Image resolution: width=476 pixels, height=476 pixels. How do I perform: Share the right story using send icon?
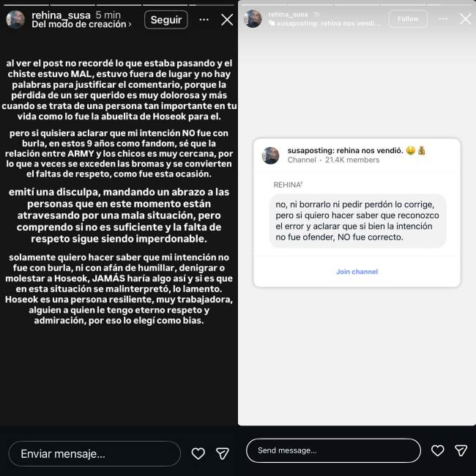tap(461, 450)
